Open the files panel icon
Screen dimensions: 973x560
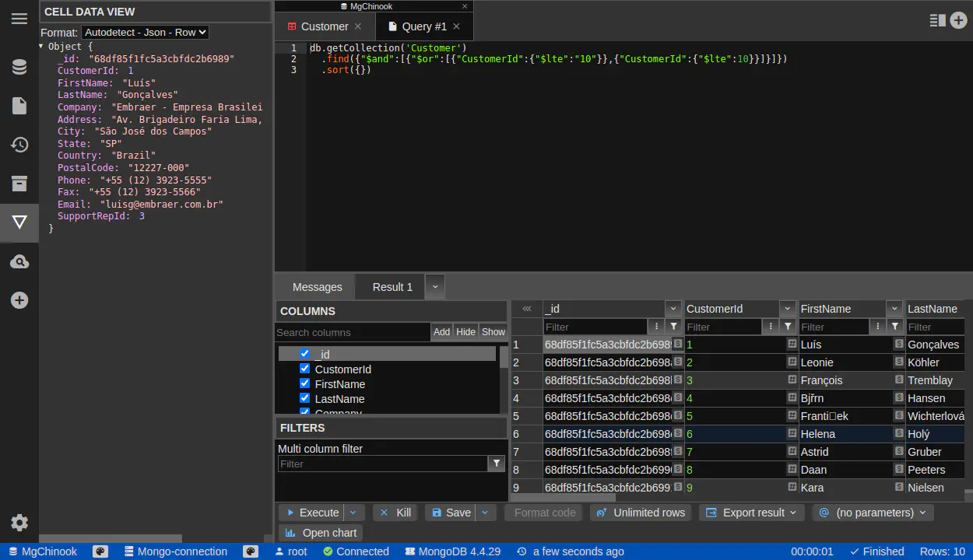[19, 106]
